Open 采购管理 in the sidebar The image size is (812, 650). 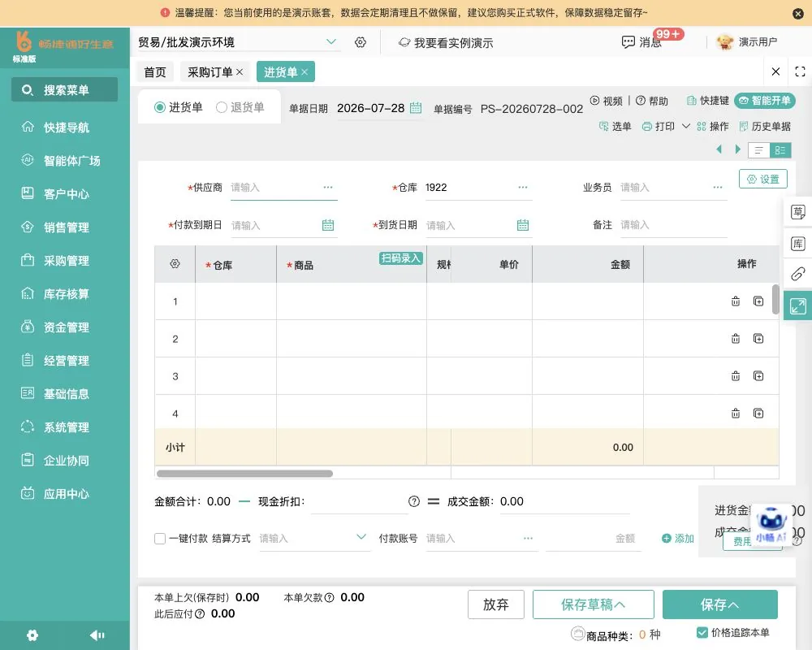click(65, 260)
